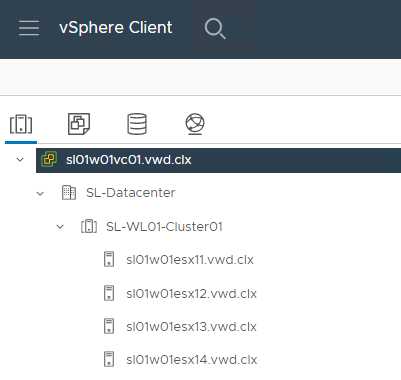Select host sl01w01esx13.vwd.clx
401x380 pixels.
point(191,327)
